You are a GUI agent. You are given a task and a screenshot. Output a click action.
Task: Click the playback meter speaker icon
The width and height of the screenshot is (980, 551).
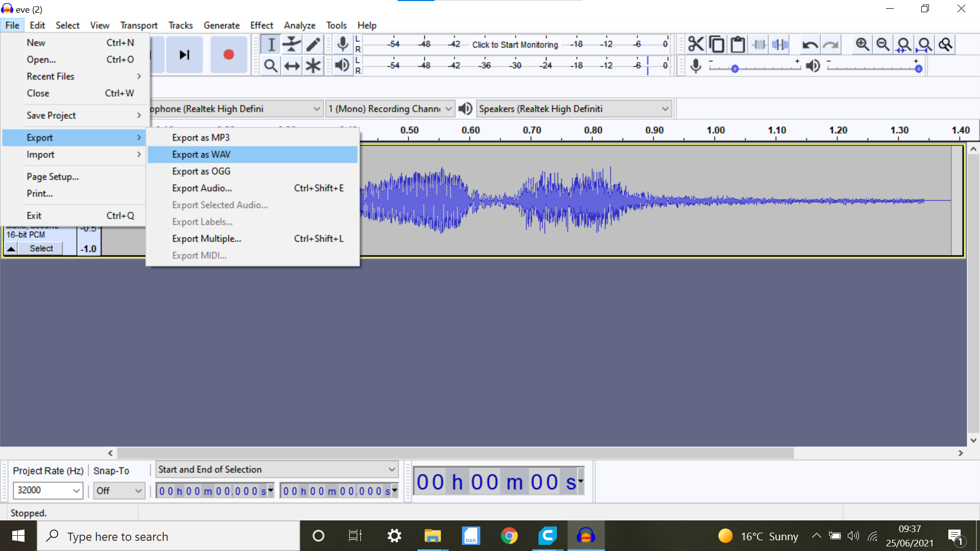coord(342,65)
